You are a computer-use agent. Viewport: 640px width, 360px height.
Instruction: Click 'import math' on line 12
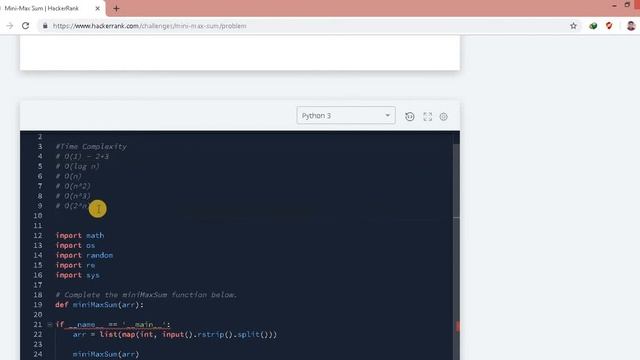tap(80, 236)
